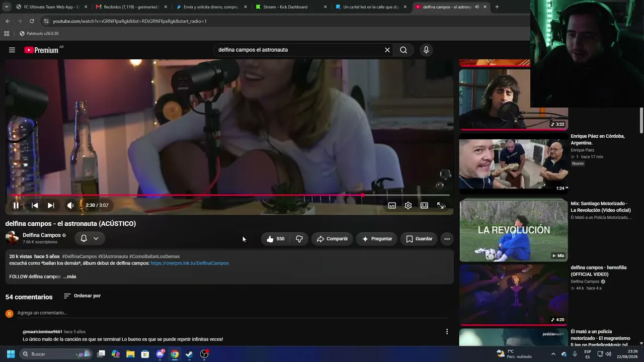Pause the video playback
Image resolution: width=644 pixels, height=362 pixels.
tap(16, 205)
